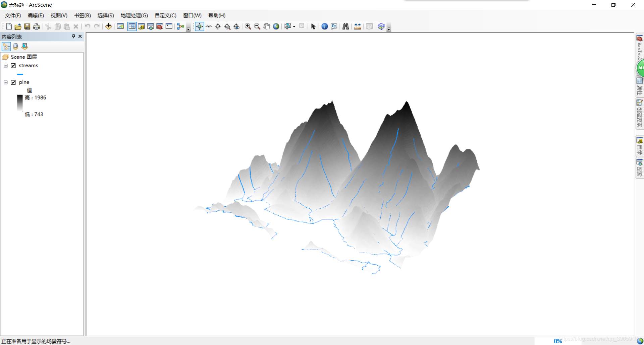The width and height of the screenshot is (644, 345).
Task: Open an existing scene file
Action: (18, 26)
